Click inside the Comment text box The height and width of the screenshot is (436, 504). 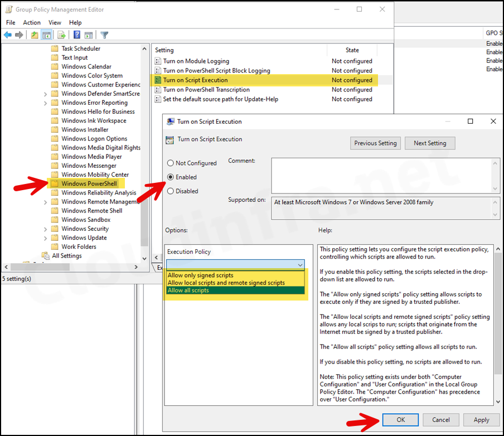click(382, 176)
